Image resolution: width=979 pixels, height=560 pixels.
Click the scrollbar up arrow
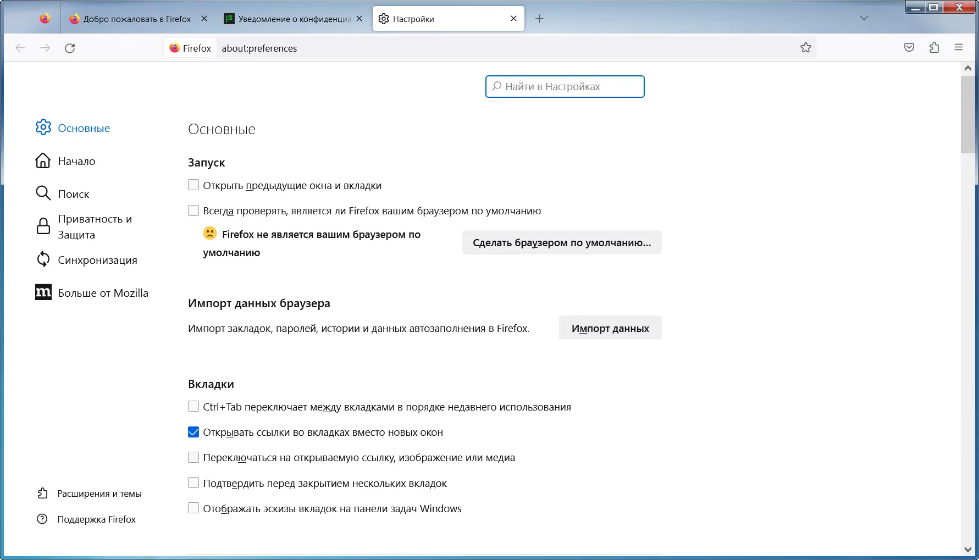(x=968, y=69)
